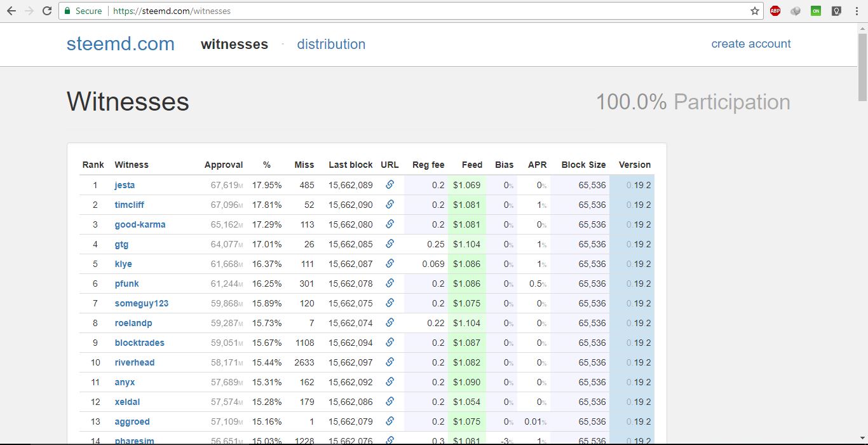Open the URL link icon for good-karma
Viewport: 868px width, 445px height.
[x=390, y=224]
